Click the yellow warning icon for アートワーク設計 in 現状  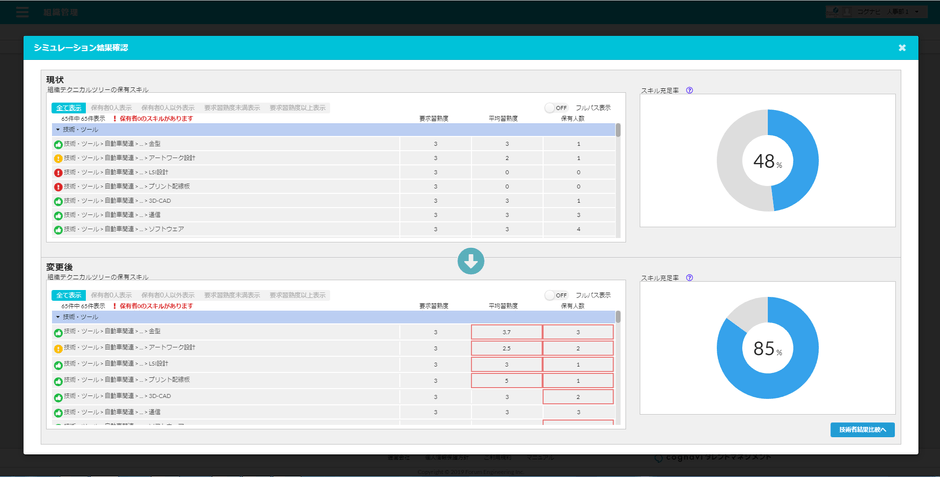pyautogui.click(x=57, y=158)
